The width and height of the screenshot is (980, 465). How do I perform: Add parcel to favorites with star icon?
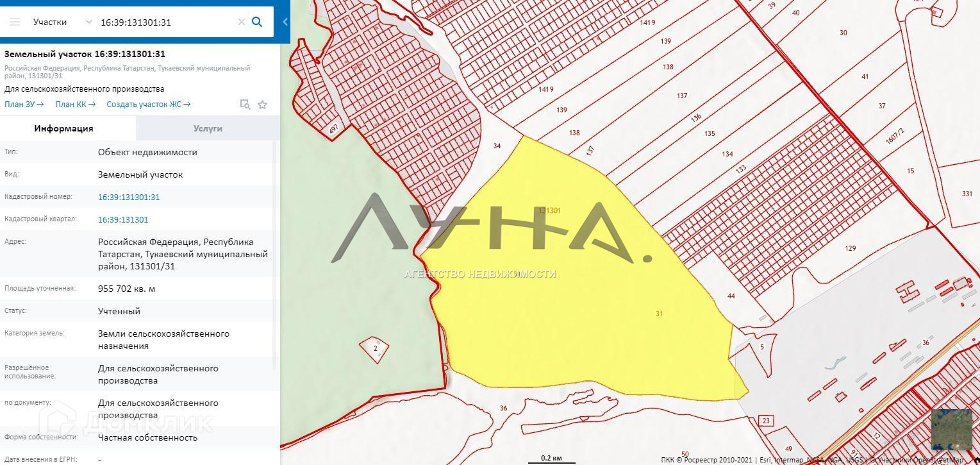point(262,105)
